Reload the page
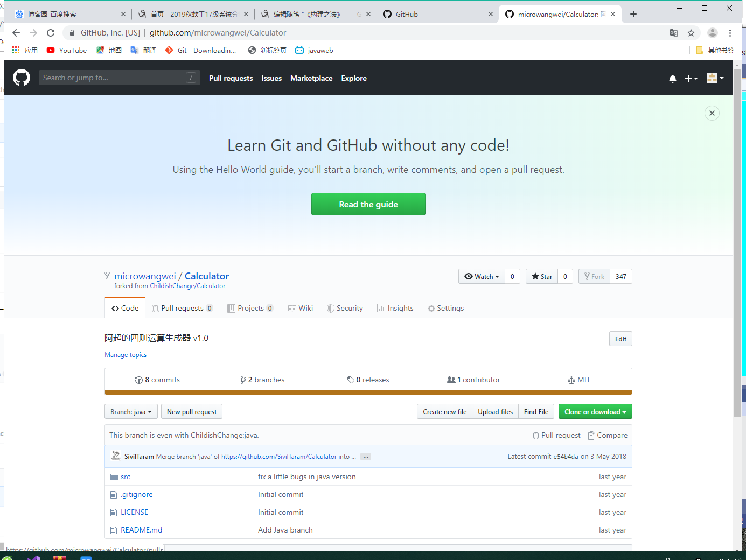Viewport: 746px width, 560px height. [x=51, y=33]
